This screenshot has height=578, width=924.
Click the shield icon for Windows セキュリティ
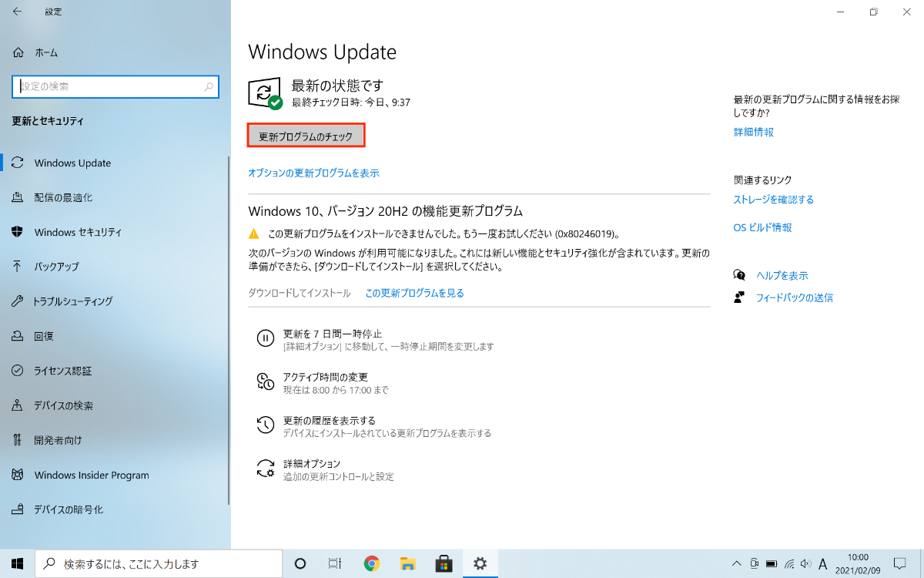pyautogui.click(x=18, y=232)
